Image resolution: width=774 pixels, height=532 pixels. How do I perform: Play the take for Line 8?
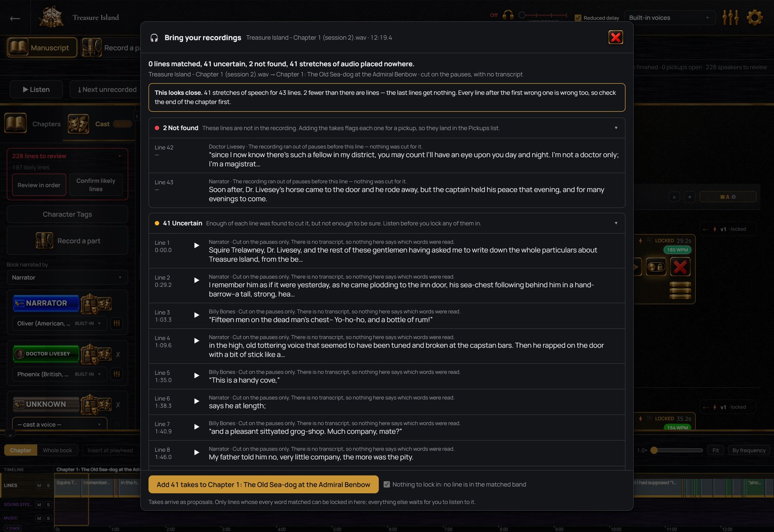[196, 453]
